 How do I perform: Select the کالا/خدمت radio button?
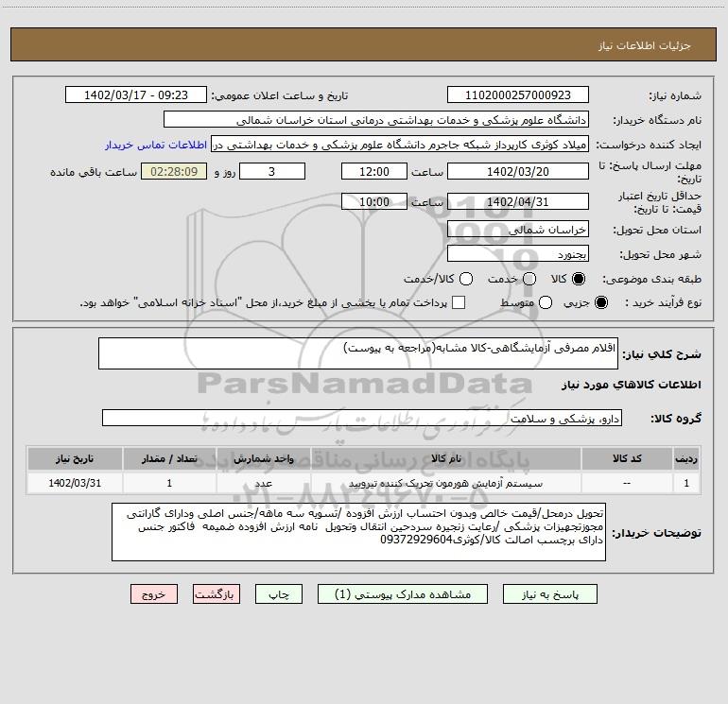466,279
